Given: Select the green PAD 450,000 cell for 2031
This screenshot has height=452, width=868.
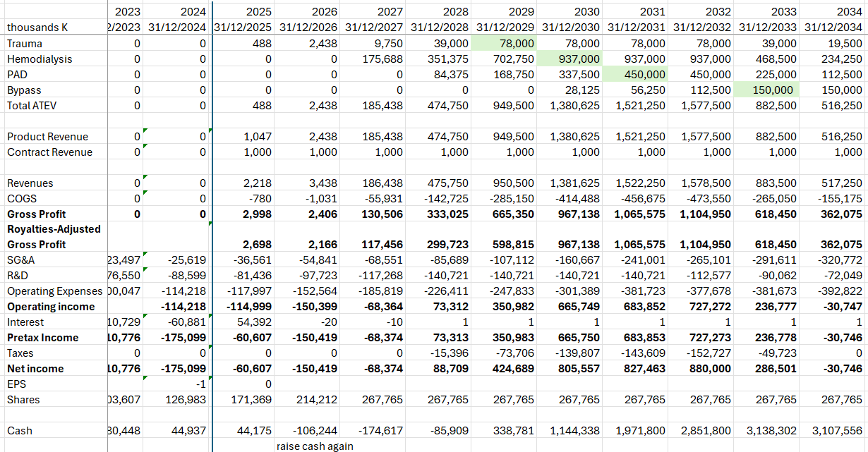Looking at the screenshot, I should pos(639,75).
